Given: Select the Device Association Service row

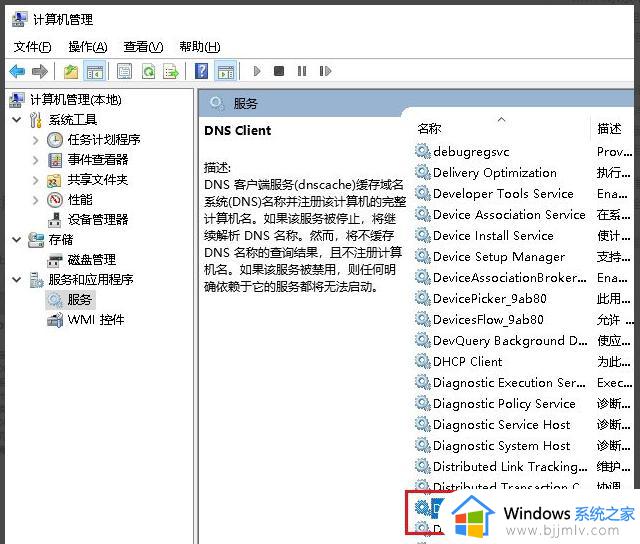Looking at the screenshot, I should tap(523, 215).
